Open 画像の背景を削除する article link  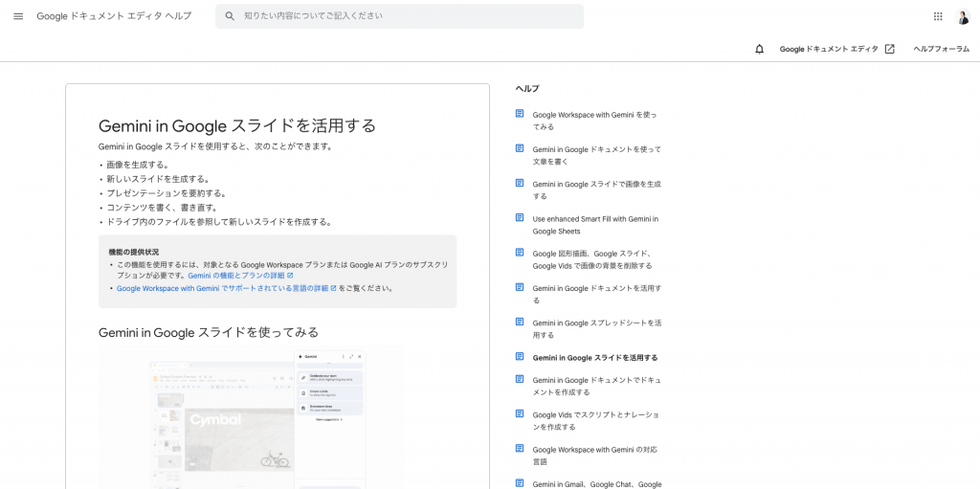click(592, 259)
